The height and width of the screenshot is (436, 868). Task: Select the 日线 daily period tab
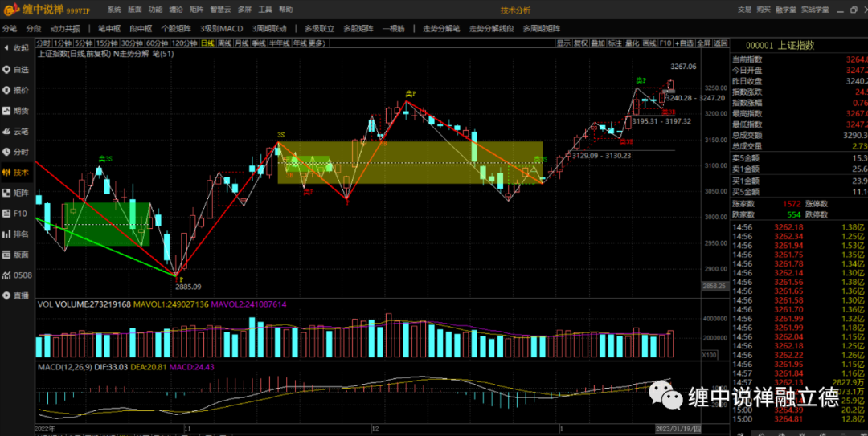207,43
